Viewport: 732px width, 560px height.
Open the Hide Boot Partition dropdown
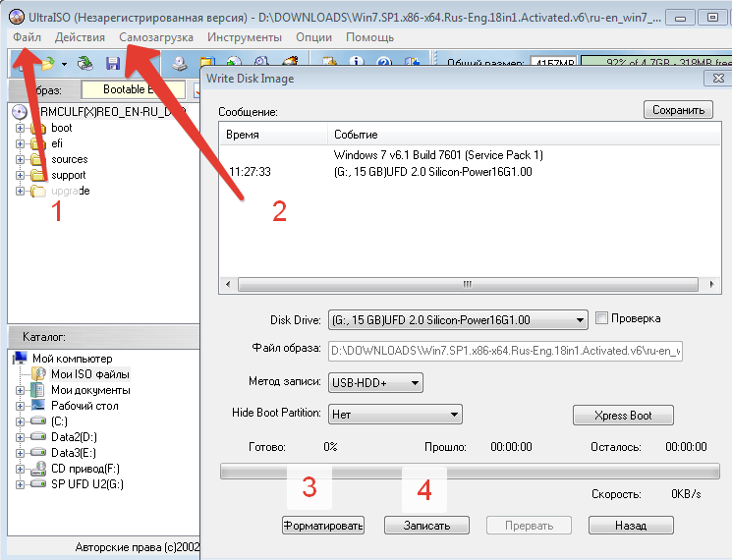point(454,415)
